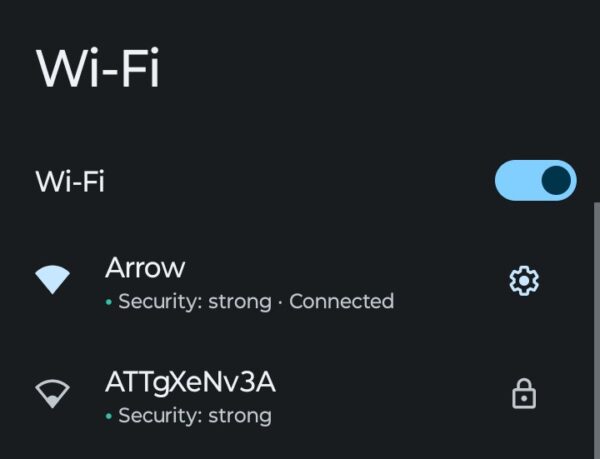This screenshot has width=600, height=459.
Task: Click the Wi-Fi label beside the switch
Action: point(70,182)
